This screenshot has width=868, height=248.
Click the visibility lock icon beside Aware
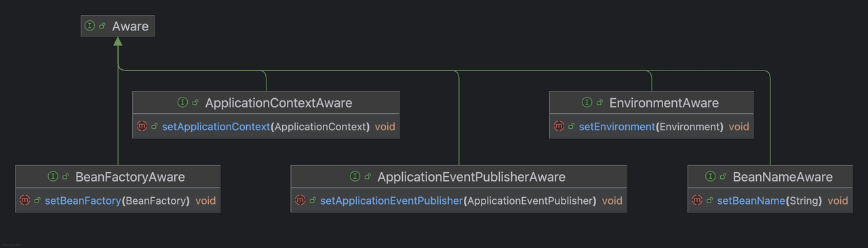[102, 26]
